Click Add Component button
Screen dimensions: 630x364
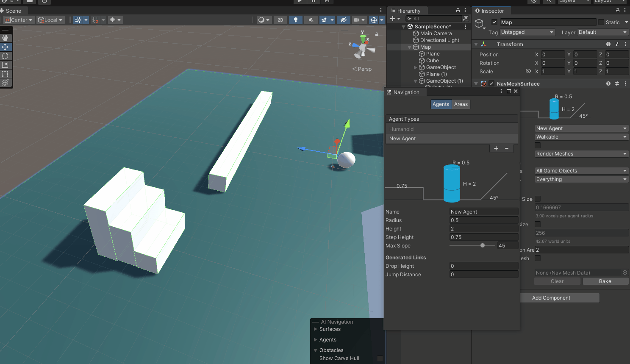click(559, 298)
